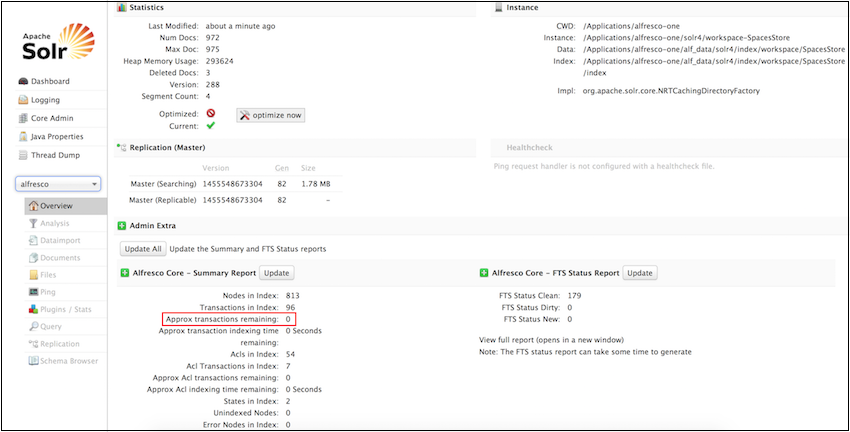Viewport: 850px width, 432px height.
Task: Update the Summary Report
Action: pos(276,273)
